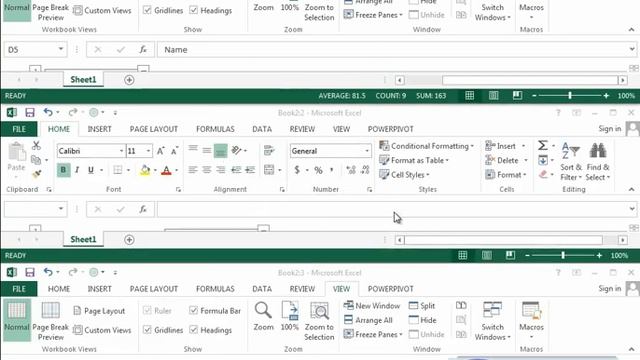Screen dimensions: 640x360
Task: Click Split in Book2:3 Window group
Action: [422, 306]
